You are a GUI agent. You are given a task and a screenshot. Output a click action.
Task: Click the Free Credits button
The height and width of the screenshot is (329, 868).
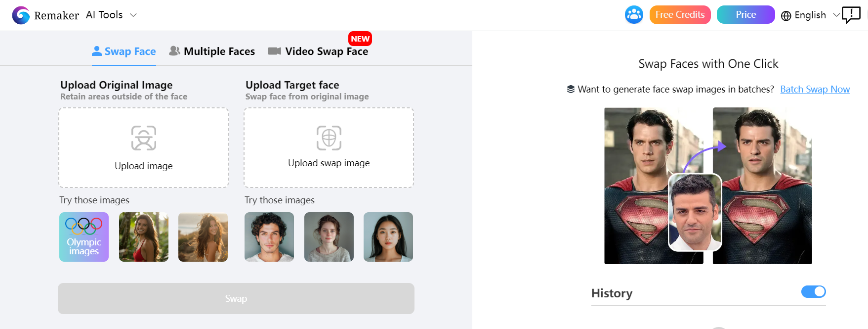pos(680,15)
